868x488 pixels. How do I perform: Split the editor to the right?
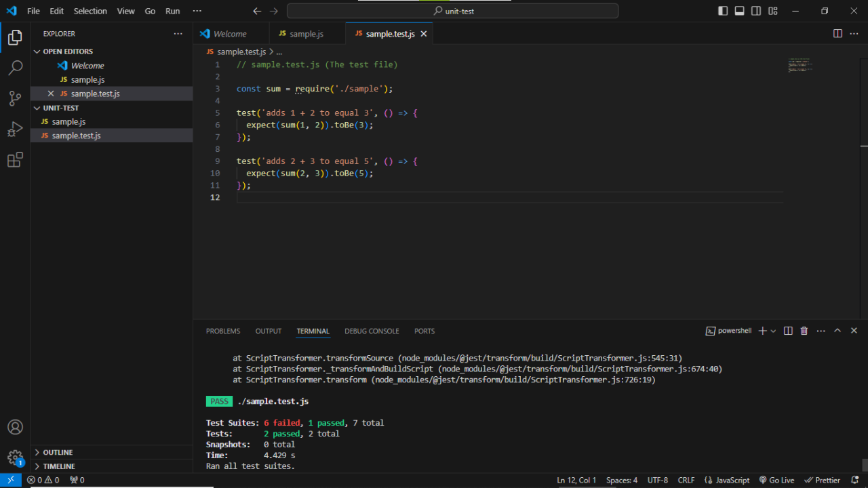click(x=837, y=33)
